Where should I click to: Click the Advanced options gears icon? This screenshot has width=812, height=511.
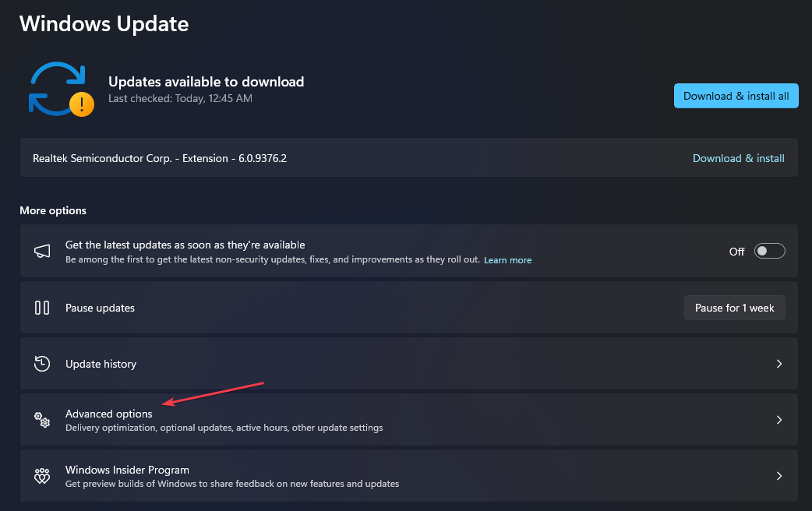click(42, 420)
